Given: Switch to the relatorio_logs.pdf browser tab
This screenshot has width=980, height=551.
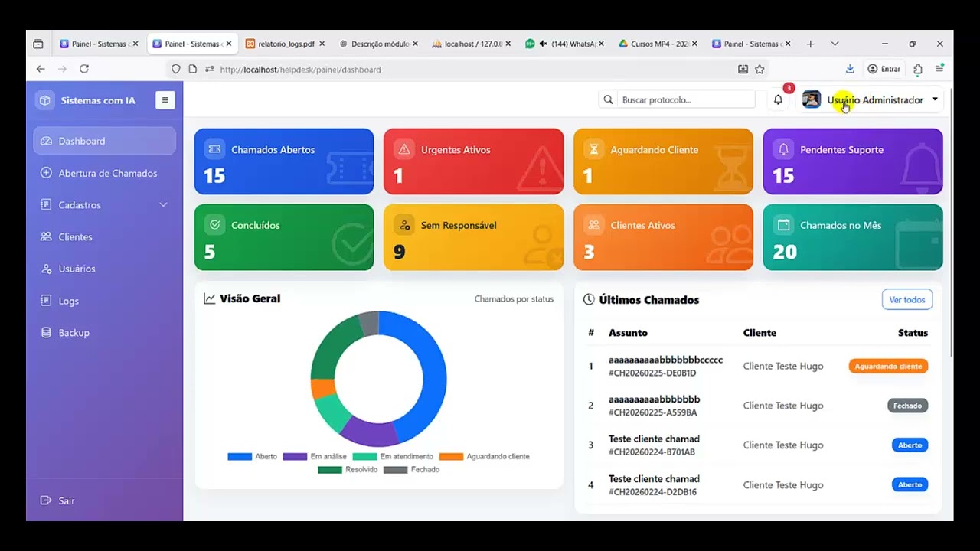Looking at the screenshot, I should pyautogui.click(x=286, y=44).
